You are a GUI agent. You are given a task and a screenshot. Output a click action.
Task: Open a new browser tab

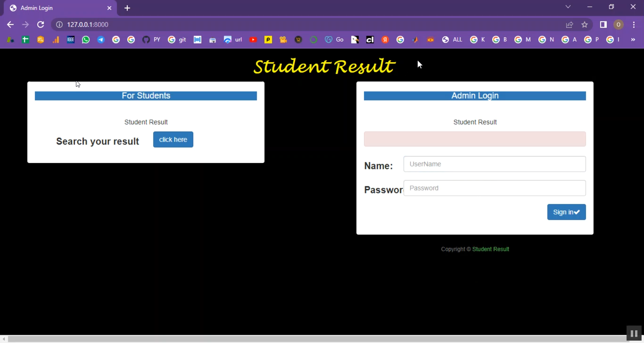pyautogui.click(x=127, y=8)
